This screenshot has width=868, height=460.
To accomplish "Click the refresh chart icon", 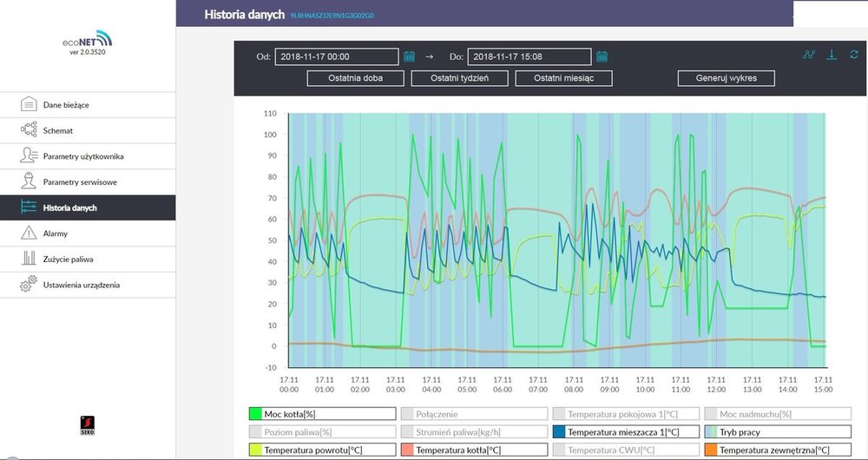I will [x=854, y=56].
